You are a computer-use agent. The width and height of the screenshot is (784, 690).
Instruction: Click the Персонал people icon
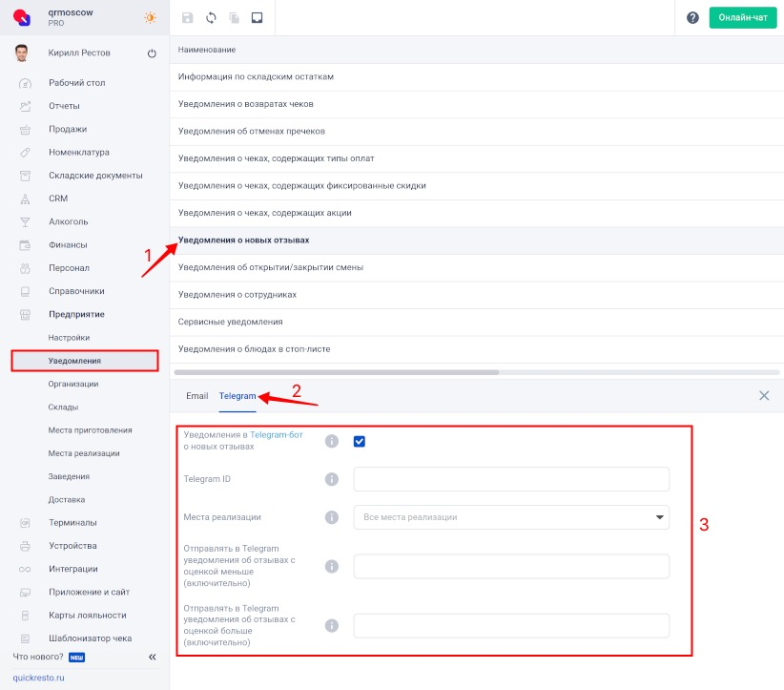tap(25, 268)
